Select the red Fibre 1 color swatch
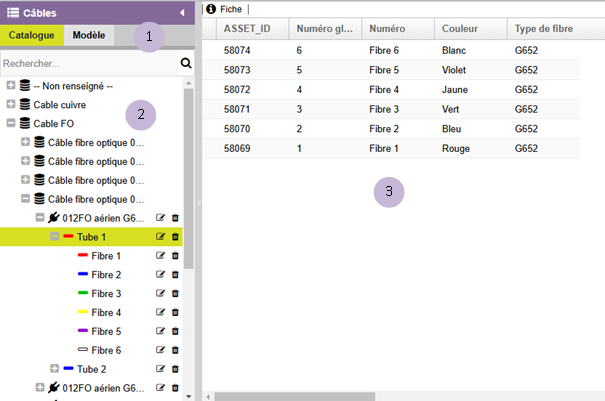This screenshot has width=605, height=401. [x=83, y=256]
